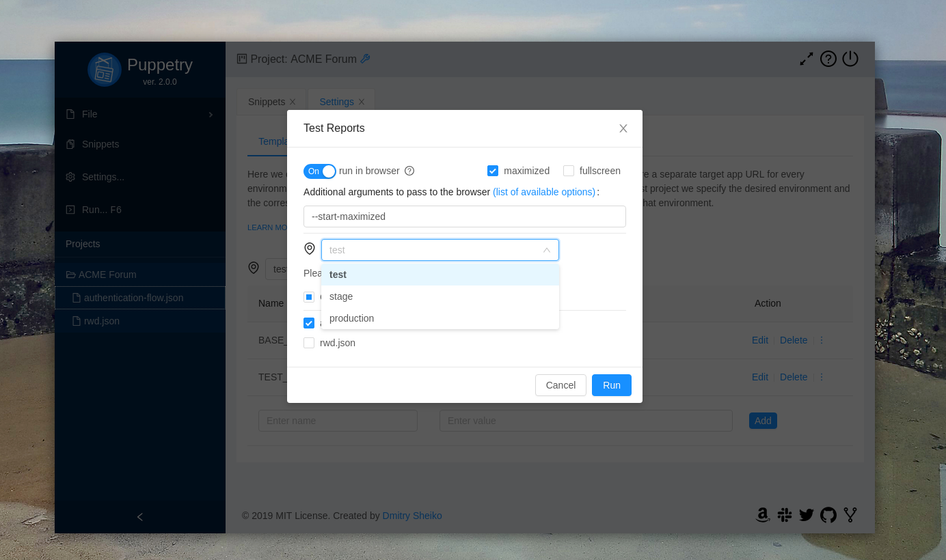Click the Cancel button
Viewport: 946px width, 560px height.
click(x=560, y=385)
